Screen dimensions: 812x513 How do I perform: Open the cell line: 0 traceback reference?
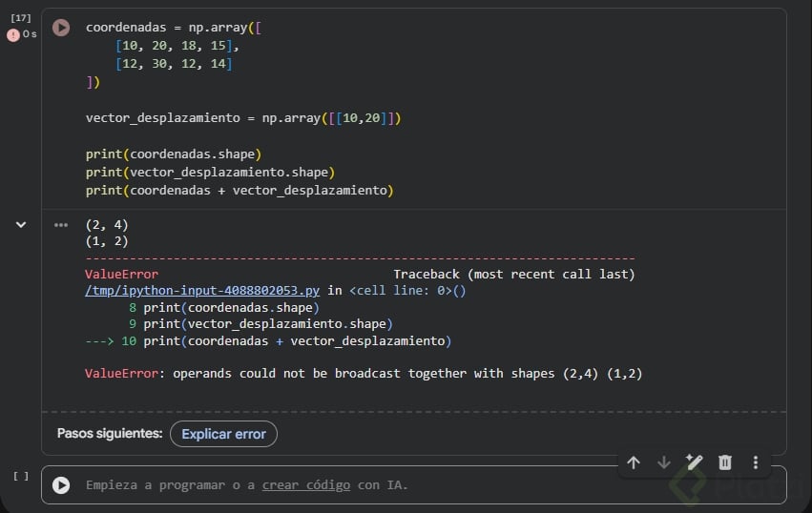(x=406, y=291)
